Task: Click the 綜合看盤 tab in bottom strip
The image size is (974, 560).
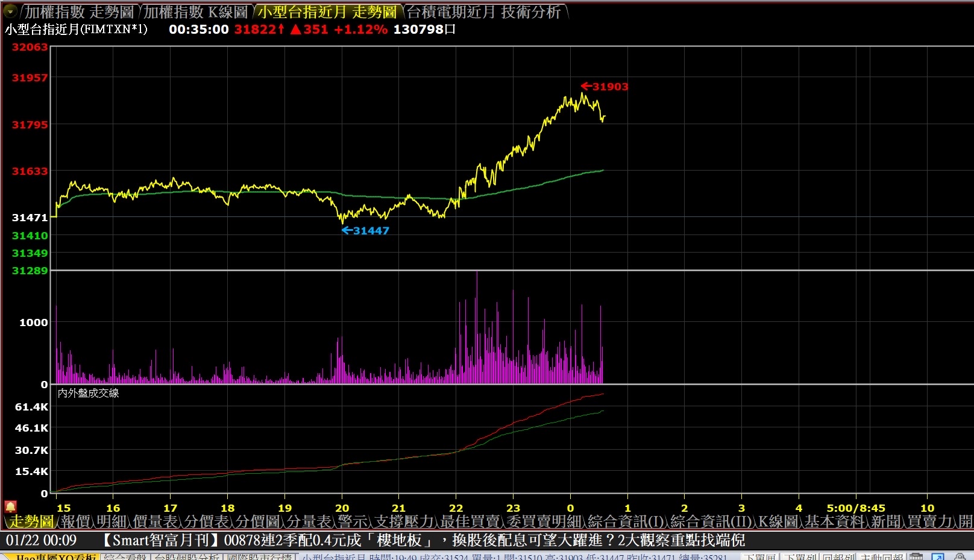Action: pyautogui.click(x=125, y=556)
